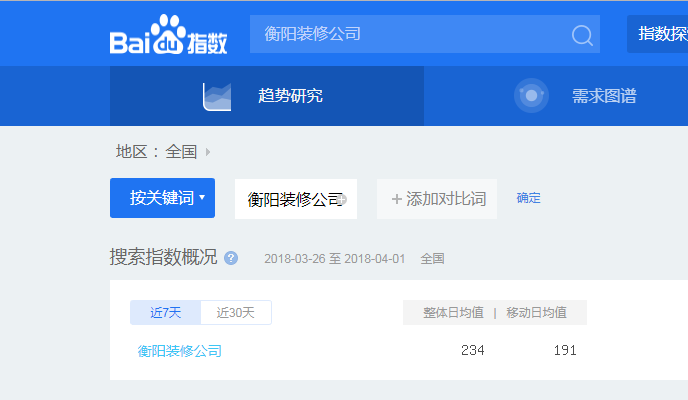Image resolution: width=688 pixels, height=400 pixels.
Task: Switch to 近30天 time range
Action: click(236, 313)
